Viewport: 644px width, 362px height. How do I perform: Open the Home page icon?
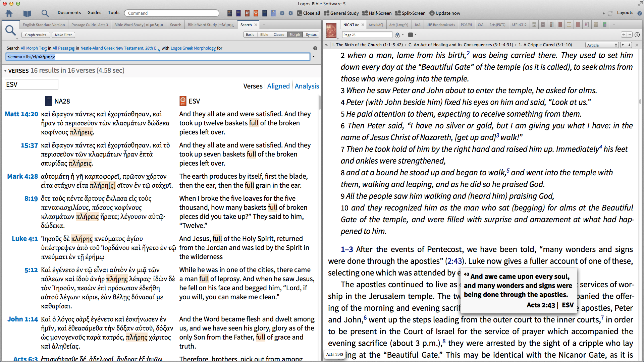(x=9, y=13)
